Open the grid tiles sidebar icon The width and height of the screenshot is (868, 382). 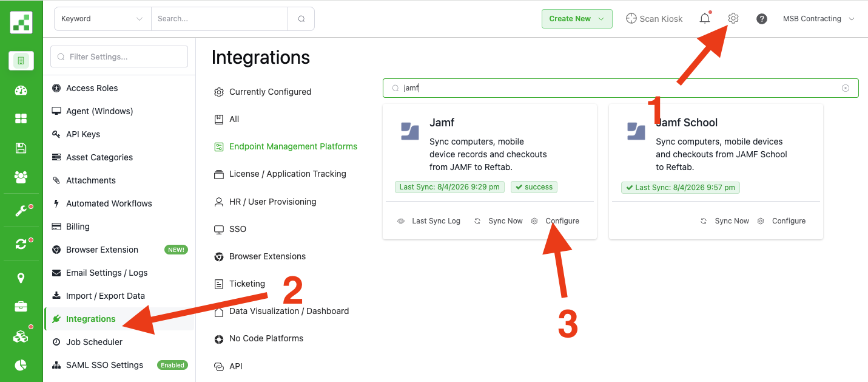click(21, 118)
